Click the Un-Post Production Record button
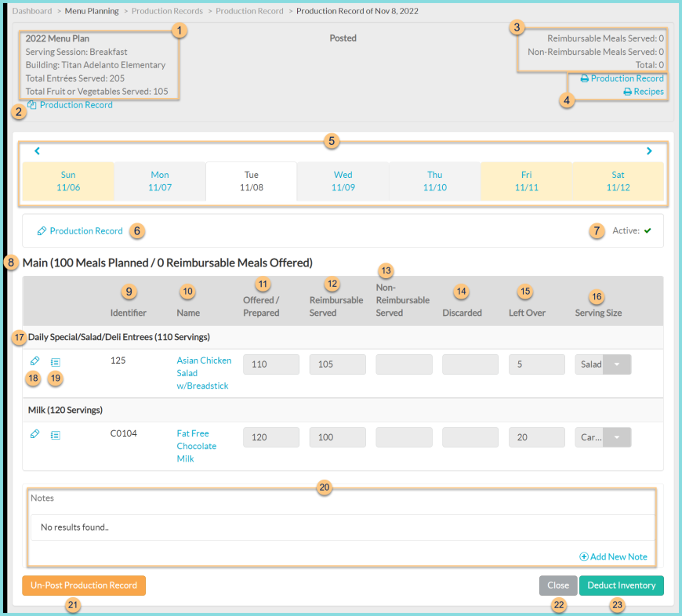This screenshot has height=616, width=682. pos(83,585)
